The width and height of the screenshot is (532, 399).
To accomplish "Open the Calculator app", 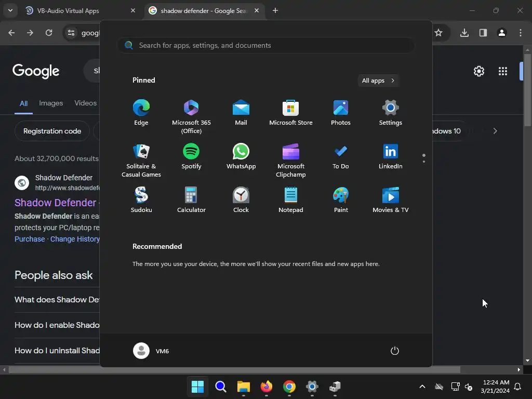I will point(191,200).
